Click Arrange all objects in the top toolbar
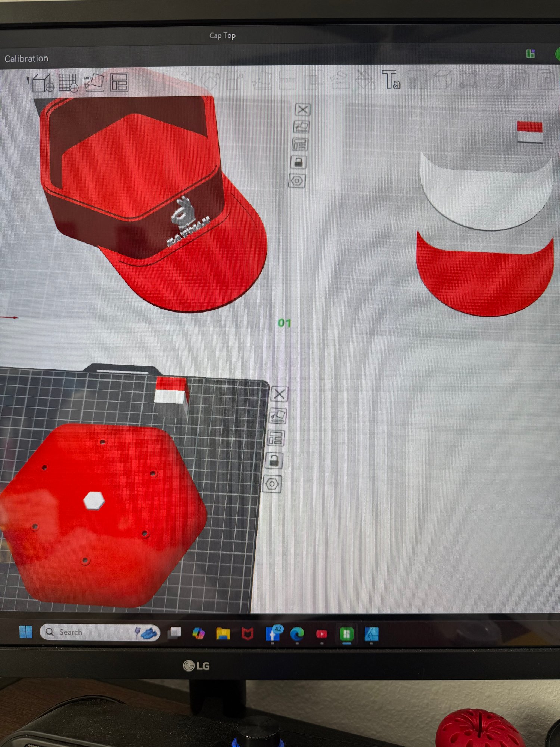560x747 pixels. pyautogui.click(x=119, y=82)
